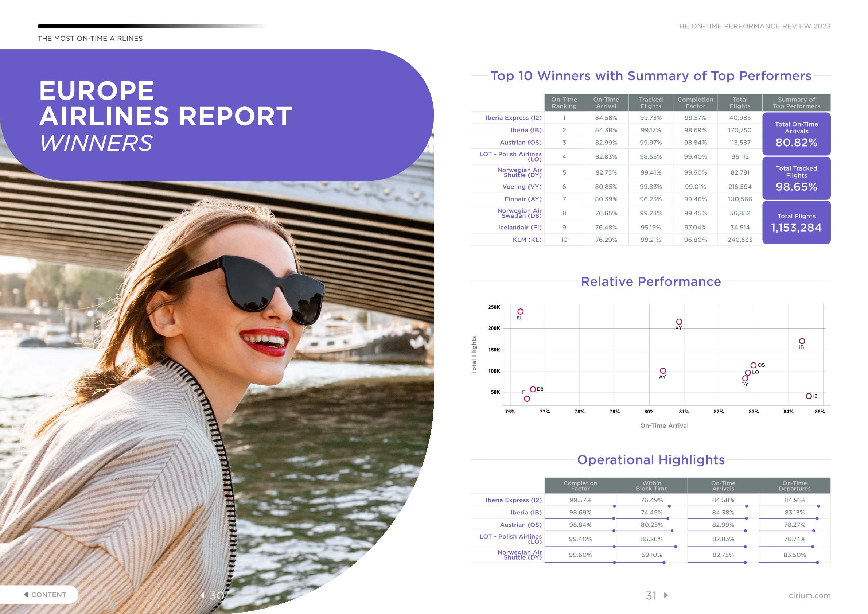The image size is (868, 614).
Task: Visit the cirium.com link
Action: pos(809,595)
